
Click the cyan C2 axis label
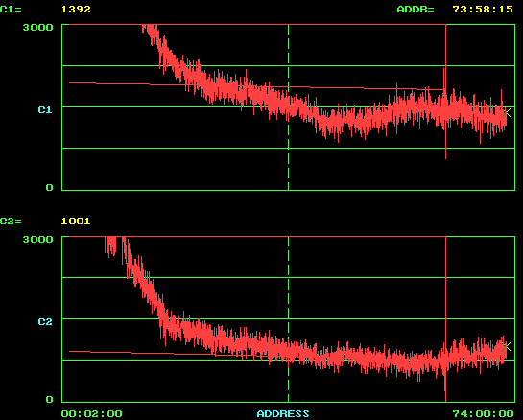tap(45, 321)
